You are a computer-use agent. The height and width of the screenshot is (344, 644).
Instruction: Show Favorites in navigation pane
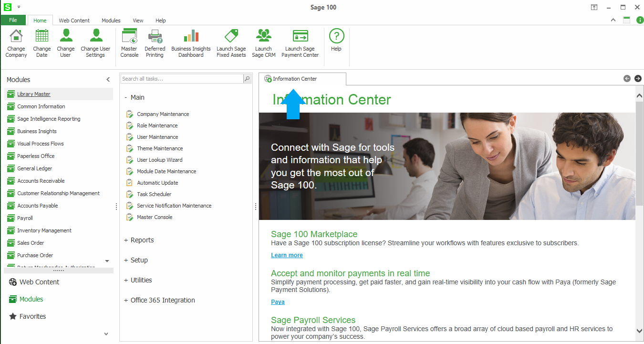tap(28, 316)
